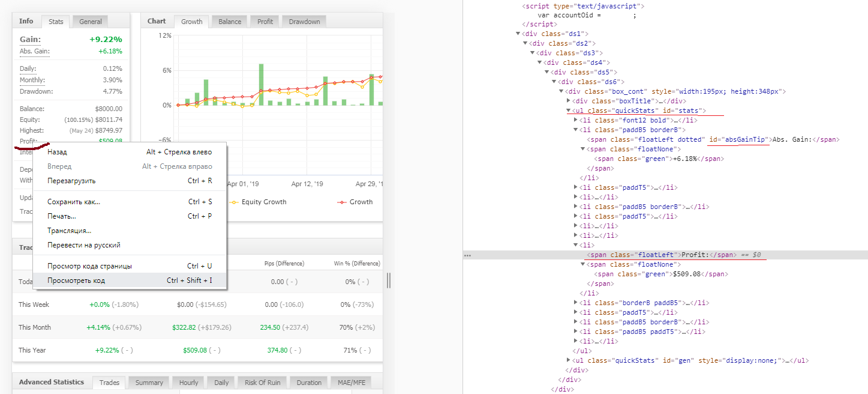
Task: Click the +9.22% Gain value
Action: 106,40
